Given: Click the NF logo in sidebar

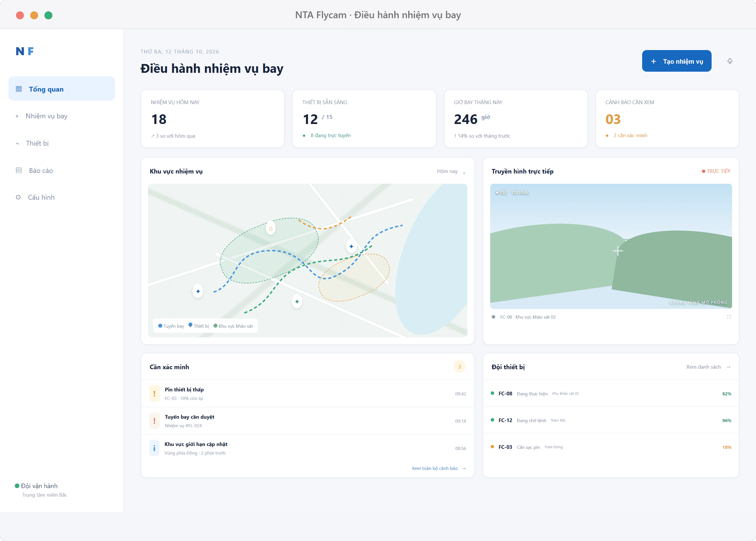Looking at the screenshot, I should click(x=25, y=51).
